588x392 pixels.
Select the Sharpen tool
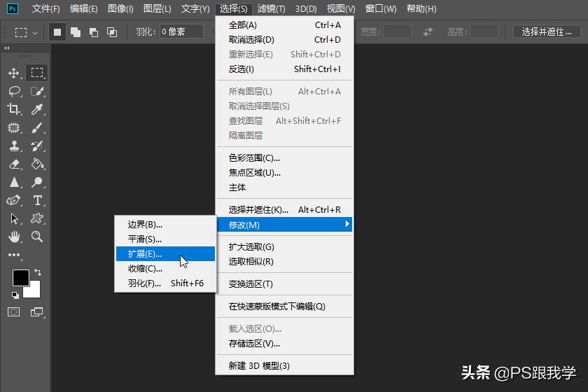coord(14,182)
